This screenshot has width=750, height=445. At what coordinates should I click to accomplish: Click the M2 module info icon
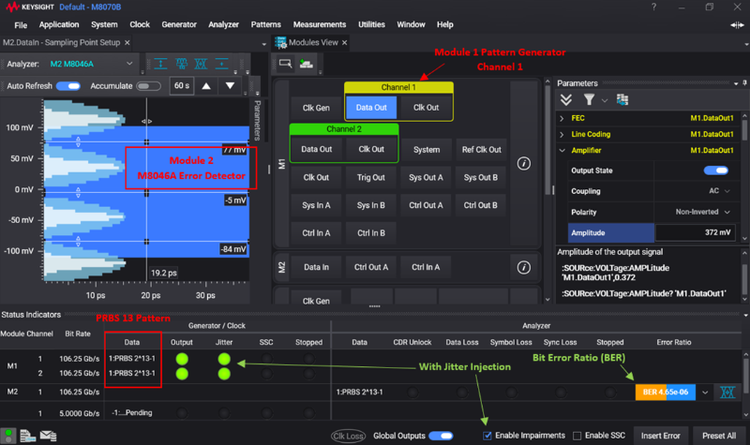pos(523,267)
